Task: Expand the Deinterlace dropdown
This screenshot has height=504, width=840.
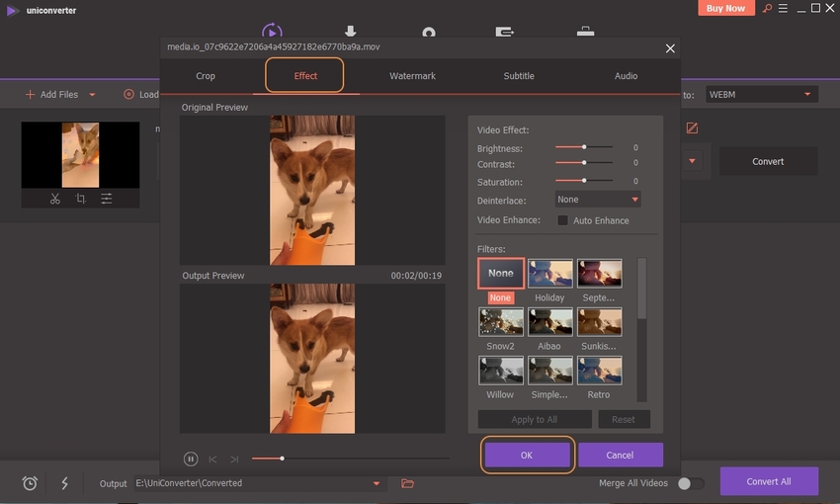Action: pos(598,200)
